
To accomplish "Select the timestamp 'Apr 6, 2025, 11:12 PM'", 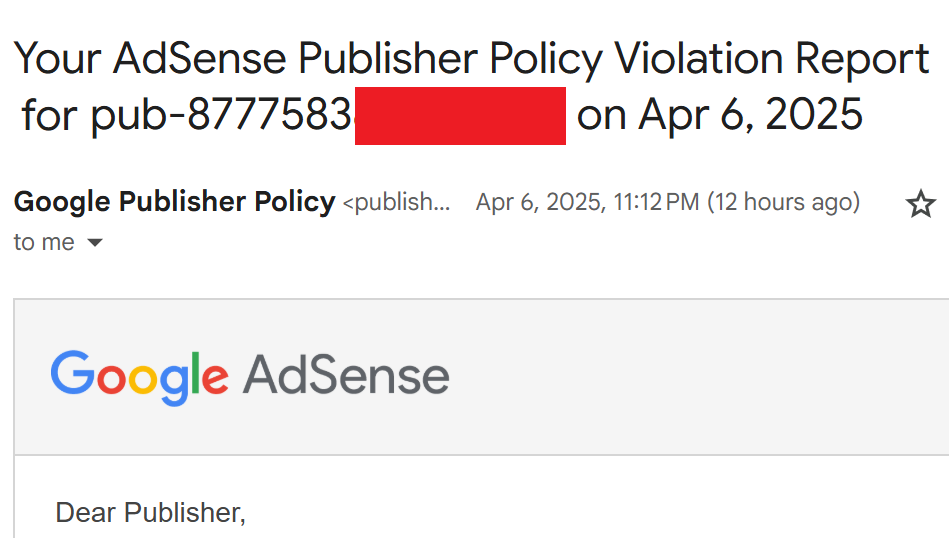I will [587, 202].
